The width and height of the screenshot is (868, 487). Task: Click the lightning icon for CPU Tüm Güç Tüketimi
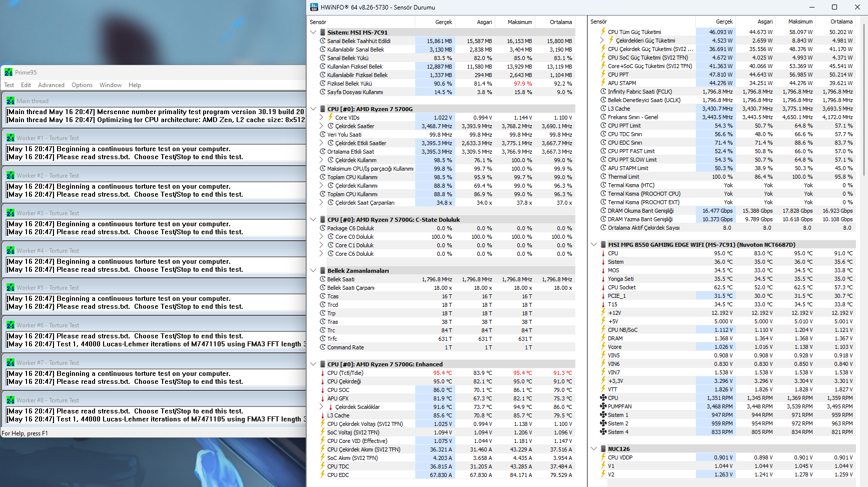tap(603, 32)
